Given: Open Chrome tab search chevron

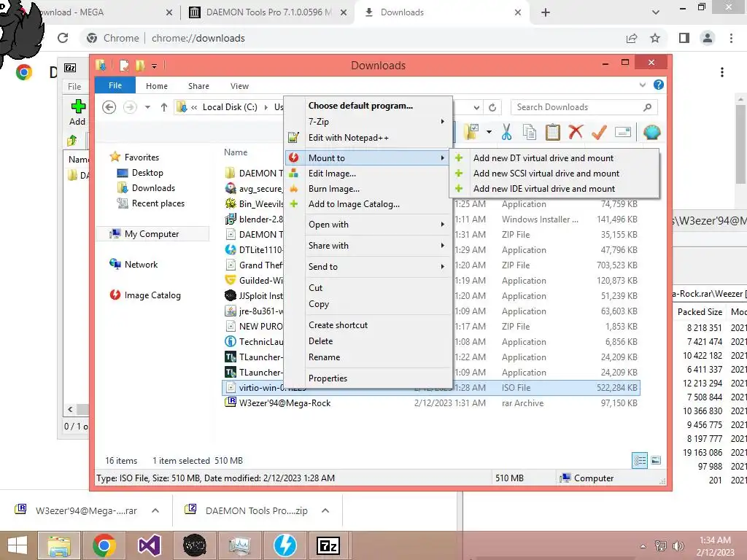Looking at the screenshot, I should coord(656,12).
